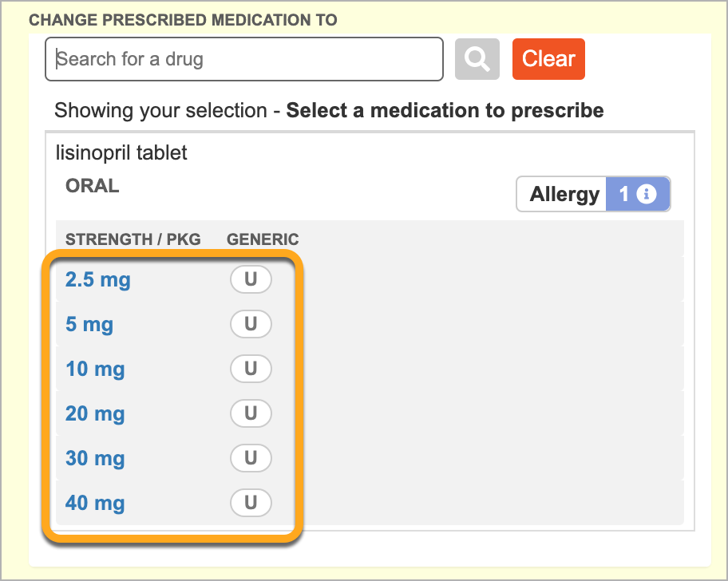Click the orange Clear button
This screenshot has width=728, height=581.
548,59
